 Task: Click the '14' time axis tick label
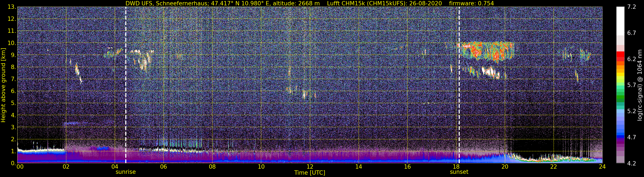358,167
